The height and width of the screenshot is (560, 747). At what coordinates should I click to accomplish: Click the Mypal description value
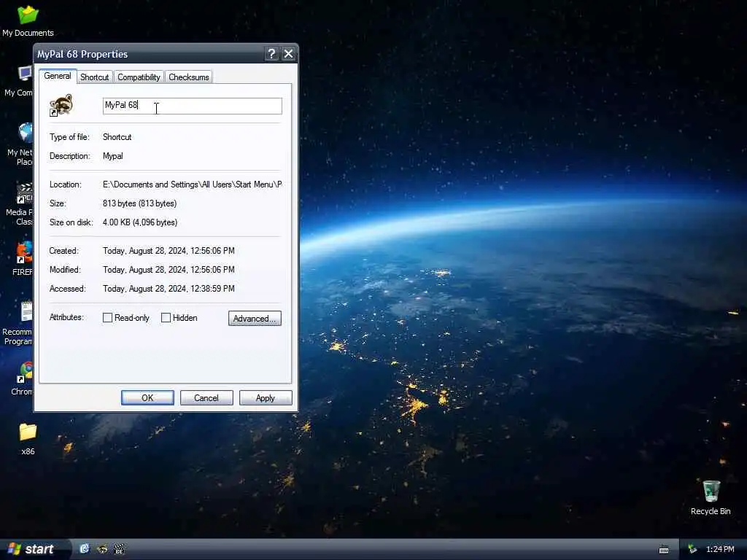point(113,156)
